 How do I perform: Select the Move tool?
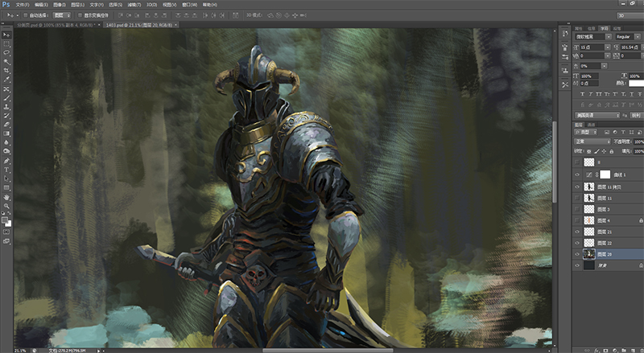point(6,35)
